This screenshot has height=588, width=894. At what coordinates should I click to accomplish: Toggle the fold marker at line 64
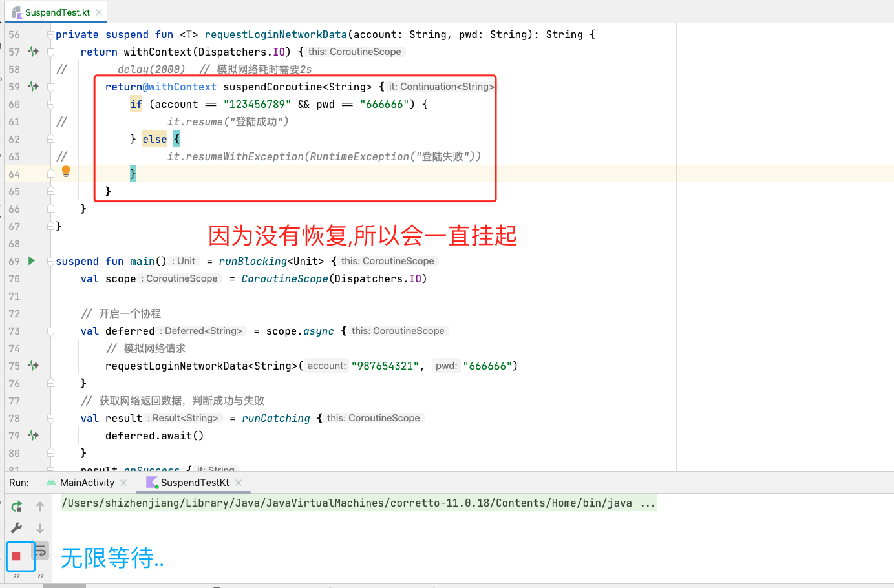click(50, 174)
